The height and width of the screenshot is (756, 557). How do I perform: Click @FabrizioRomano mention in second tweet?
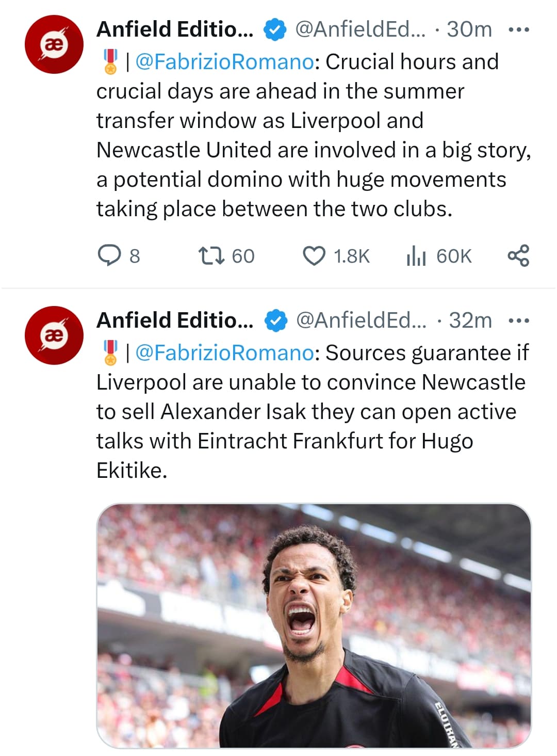pyautogui.click(x=224, y=353)
